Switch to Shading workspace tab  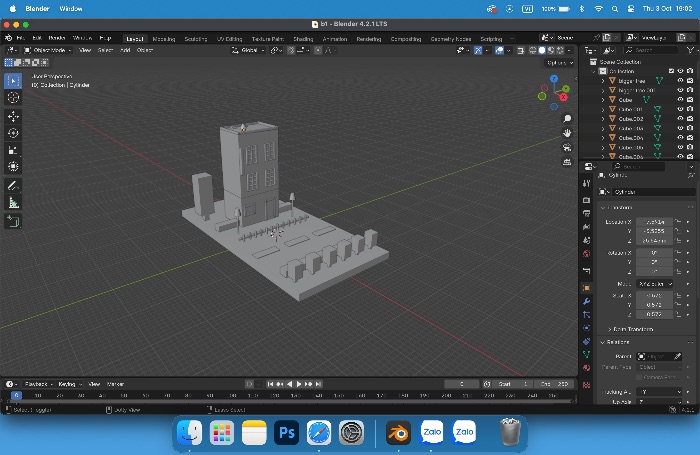[x=303, y=39]
